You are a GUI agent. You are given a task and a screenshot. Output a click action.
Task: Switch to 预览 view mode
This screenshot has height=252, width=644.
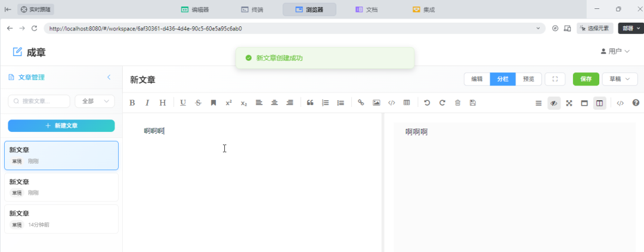tap(528, 79)
